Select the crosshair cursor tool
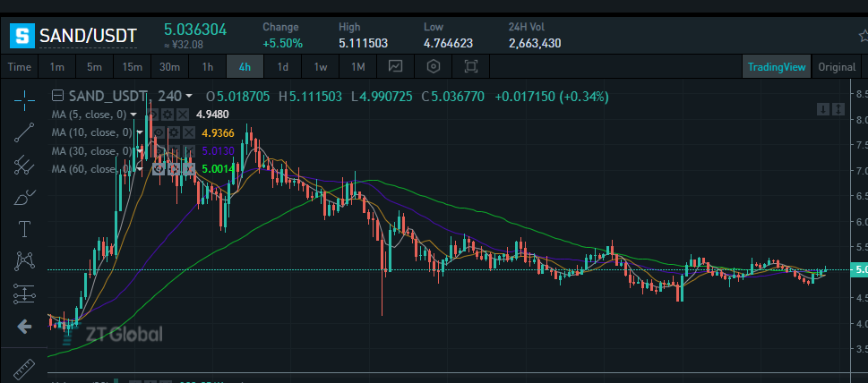 [24, 99]
